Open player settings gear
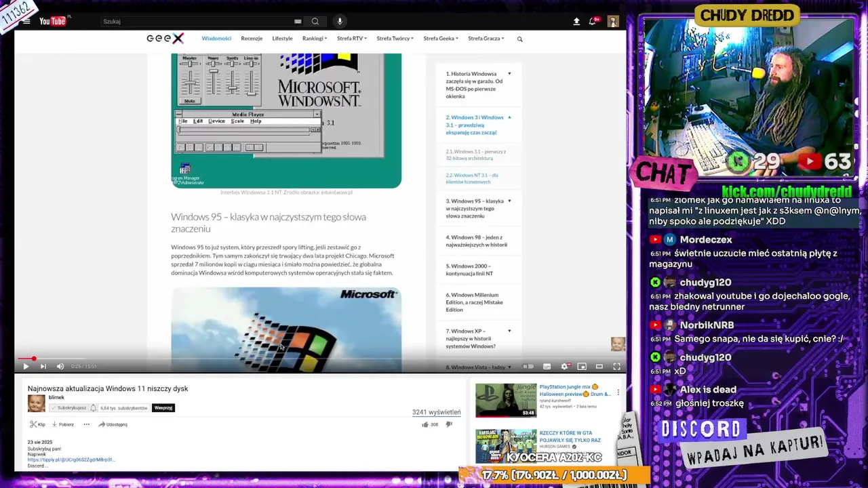868x488 pixels. click(x=564, y=367)
